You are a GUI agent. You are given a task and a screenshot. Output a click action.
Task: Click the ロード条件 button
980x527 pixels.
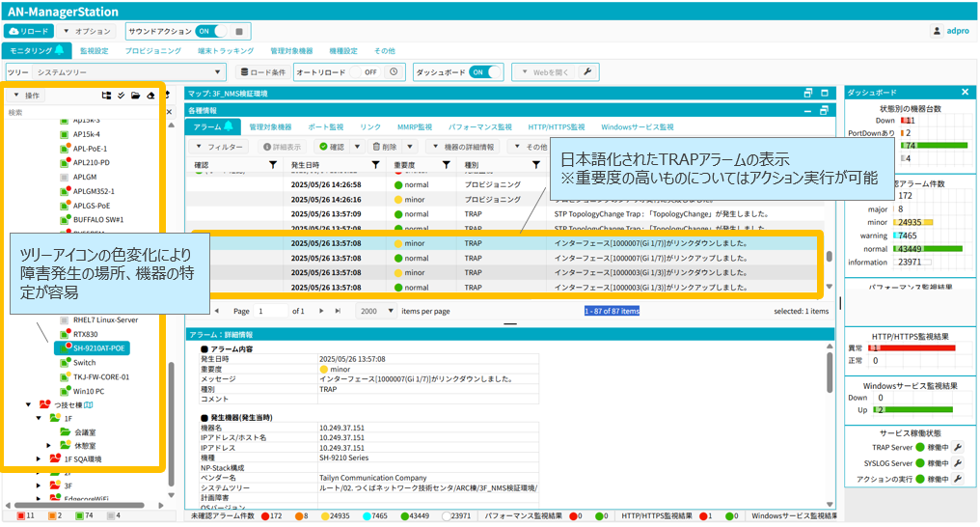point(262,72)
